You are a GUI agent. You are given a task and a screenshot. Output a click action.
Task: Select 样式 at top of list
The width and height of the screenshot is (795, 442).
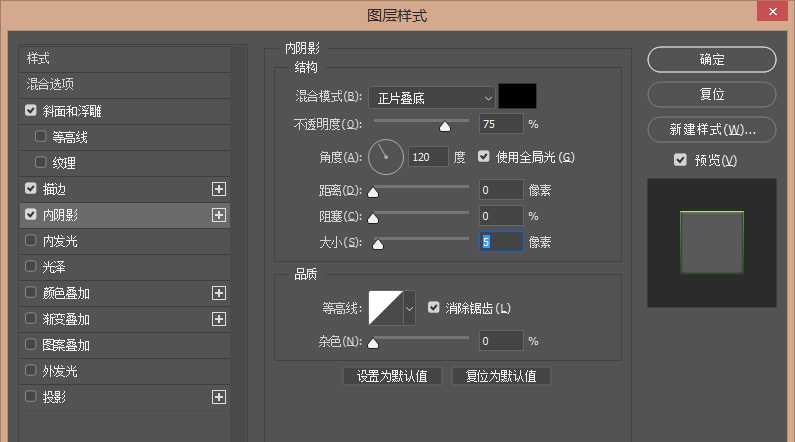38,58
